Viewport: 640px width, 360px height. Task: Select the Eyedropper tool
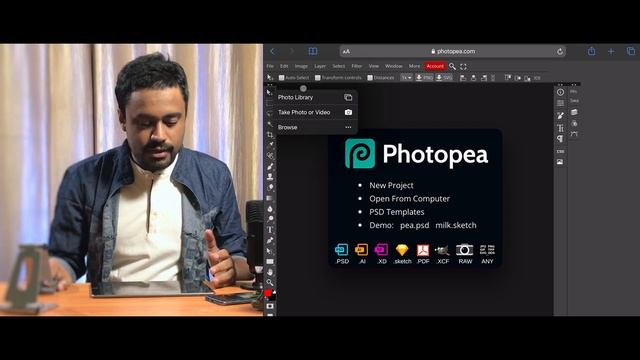coord(270,145)
